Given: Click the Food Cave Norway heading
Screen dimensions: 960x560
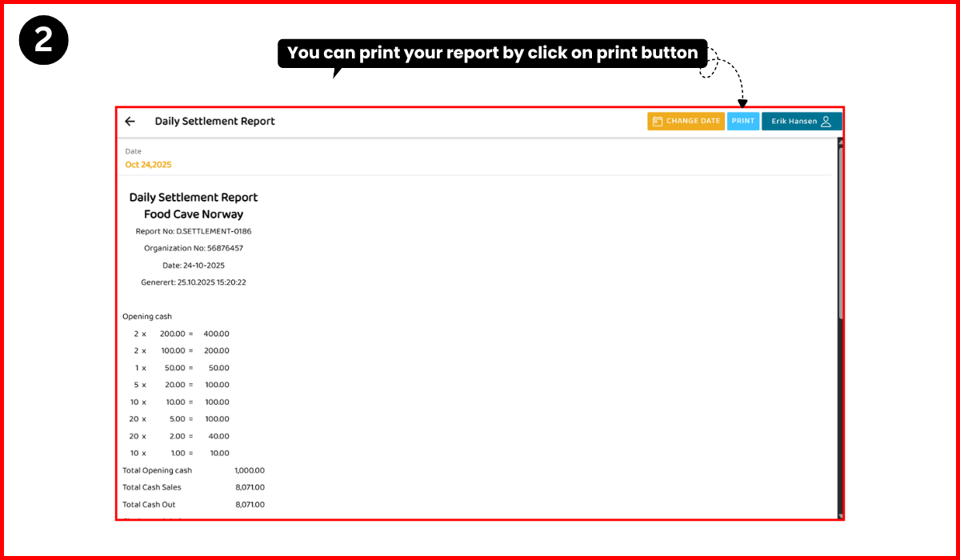Looking at the screenshot, I should click(194, 214).
